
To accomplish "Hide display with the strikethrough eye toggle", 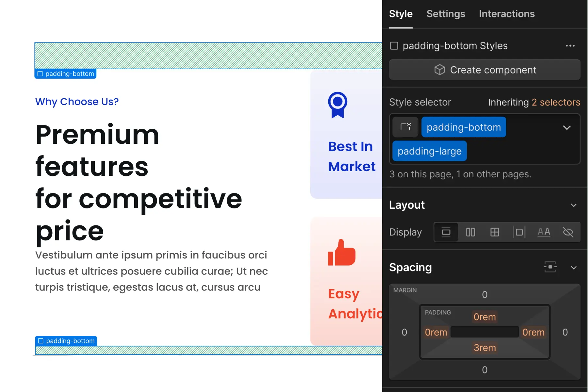I will click(x=568, y=232).
